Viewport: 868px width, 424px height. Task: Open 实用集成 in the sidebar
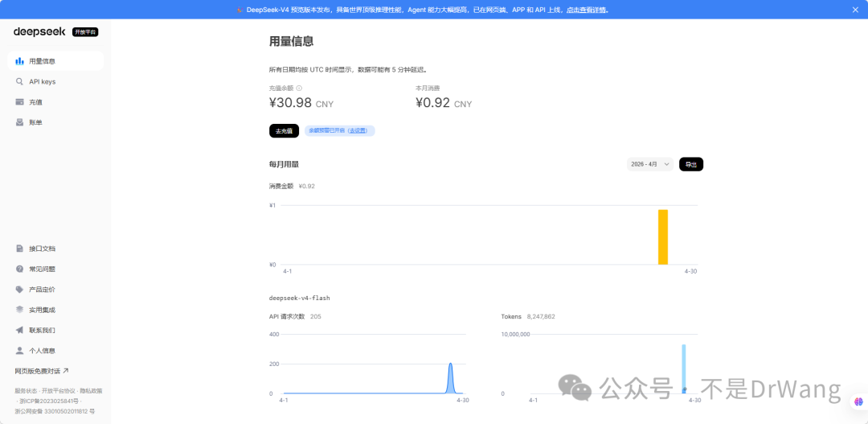pyautogui.click(x=55, y=310)
